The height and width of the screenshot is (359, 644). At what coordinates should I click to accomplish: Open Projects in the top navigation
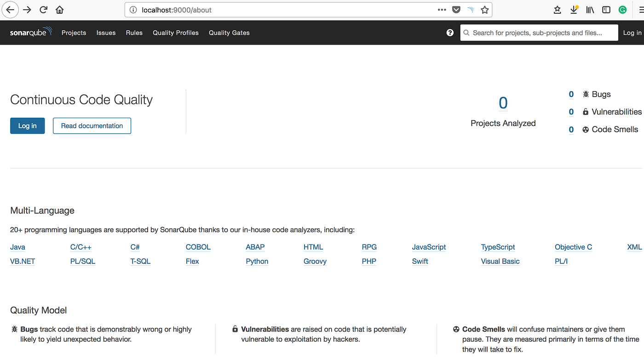(74, 33)
